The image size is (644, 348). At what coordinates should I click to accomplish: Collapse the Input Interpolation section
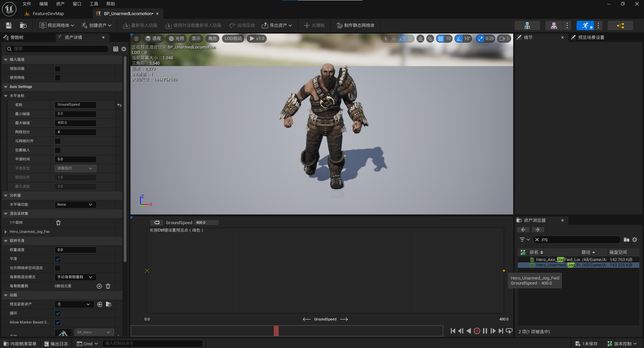6,60
